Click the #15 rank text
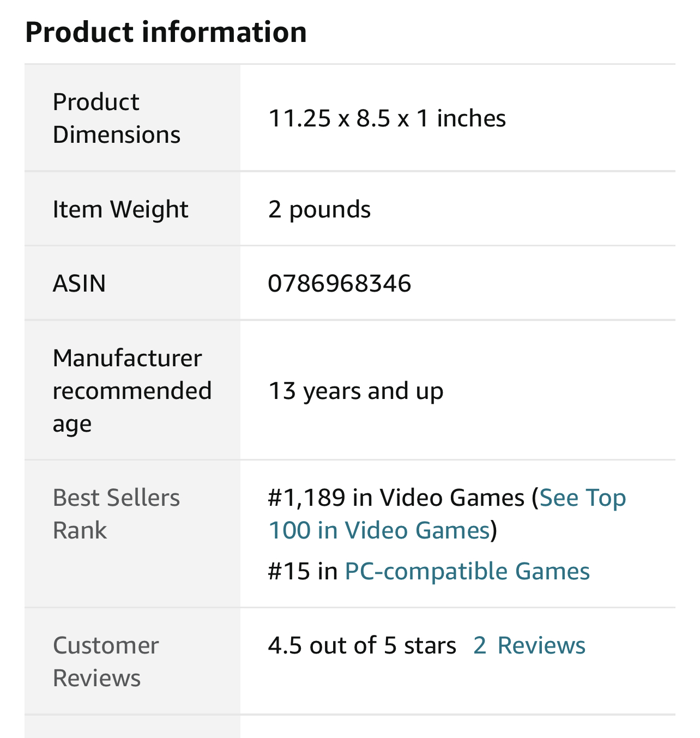Viewport: 700px width, 738px height. tap(289, 571)
